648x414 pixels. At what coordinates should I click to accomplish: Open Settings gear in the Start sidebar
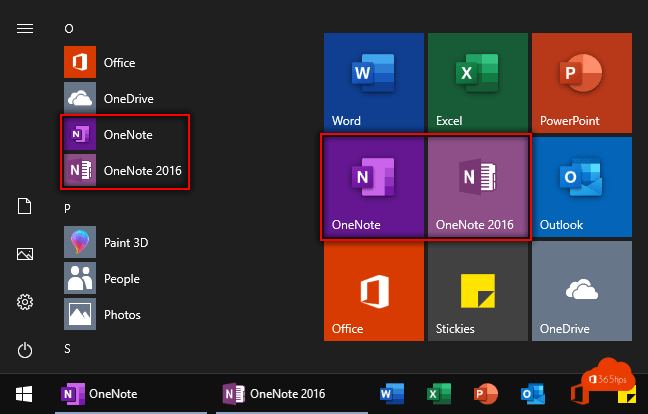25,302
